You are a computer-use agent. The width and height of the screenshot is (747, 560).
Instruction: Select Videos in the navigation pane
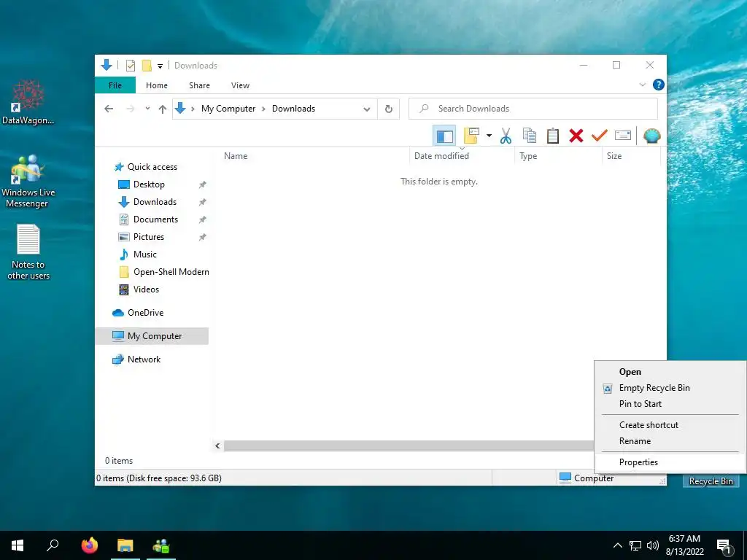pyautogui.click(x=146, y=289)
